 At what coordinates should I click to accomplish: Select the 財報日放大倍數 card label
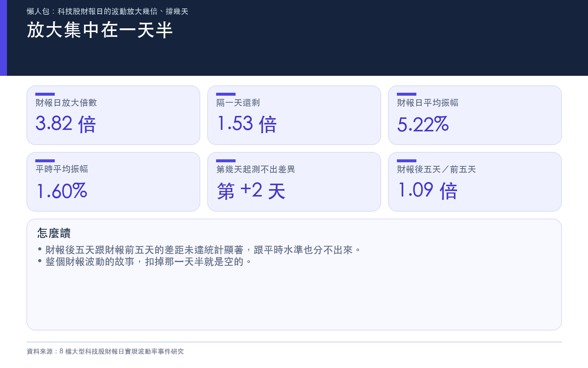pyautogui.click(x=66, y=103)
